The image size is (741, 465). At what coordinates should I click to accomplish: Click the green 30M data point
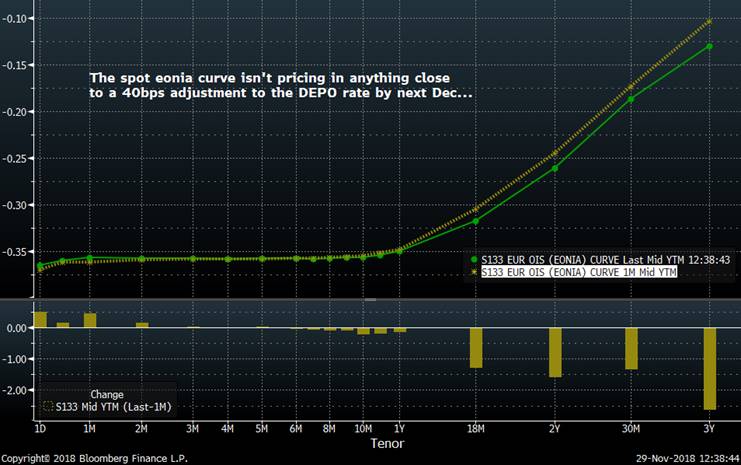click(631, 99)
